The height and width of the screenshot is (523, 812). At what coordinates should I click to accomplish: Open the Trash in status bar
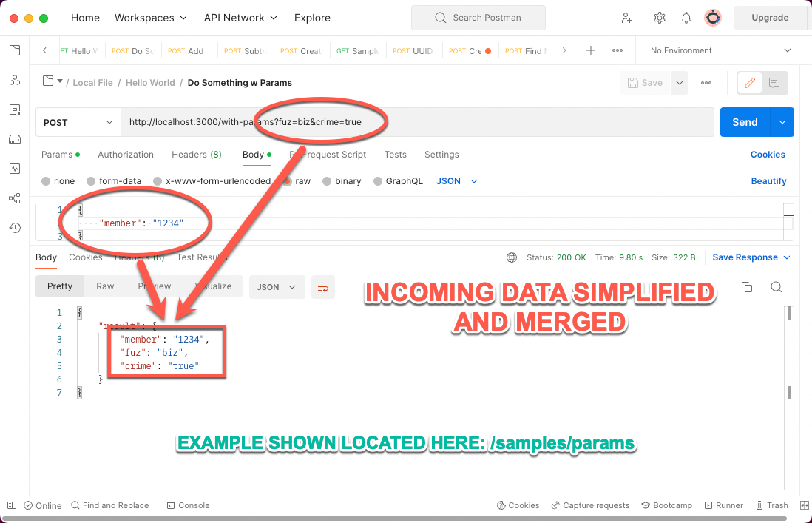771,505
